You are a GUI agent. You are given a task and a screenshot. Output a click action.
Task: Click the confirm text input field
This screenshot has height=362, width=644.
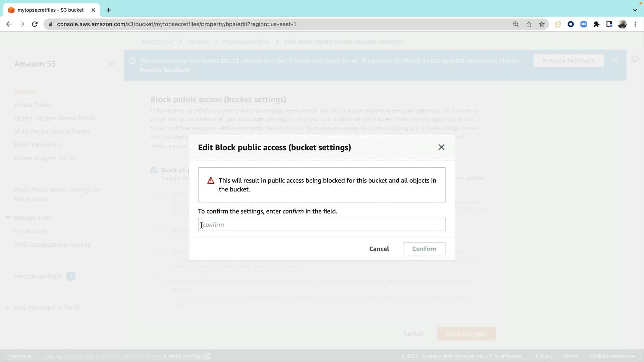(x=321, y=225)
